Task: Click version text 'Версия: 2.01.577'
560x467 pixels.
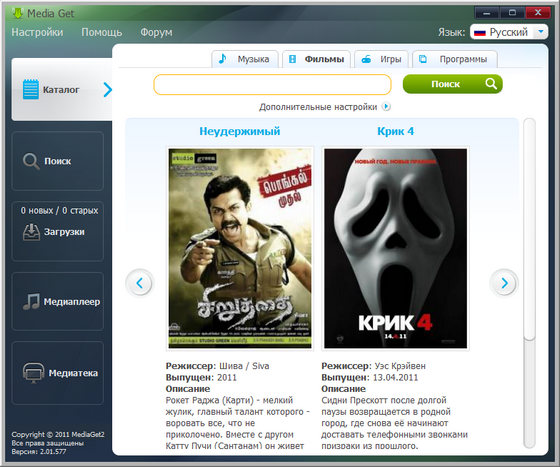Action: 39,452
